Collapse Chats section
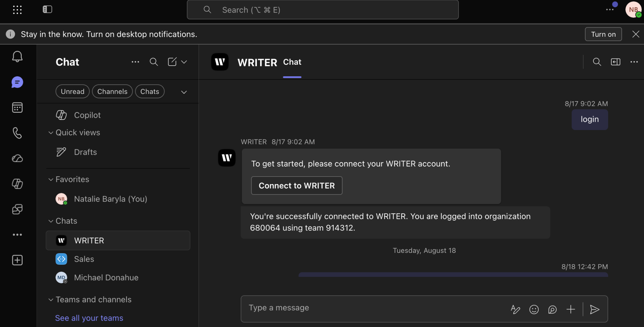 pyautogui.click(x=51, y=221)
